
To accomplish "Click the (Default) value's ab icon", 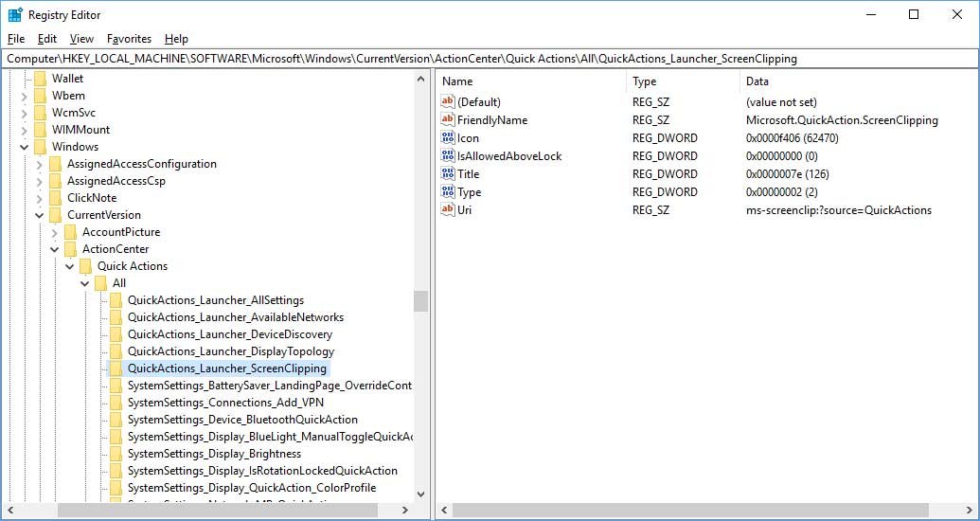I will click(448, 102).
